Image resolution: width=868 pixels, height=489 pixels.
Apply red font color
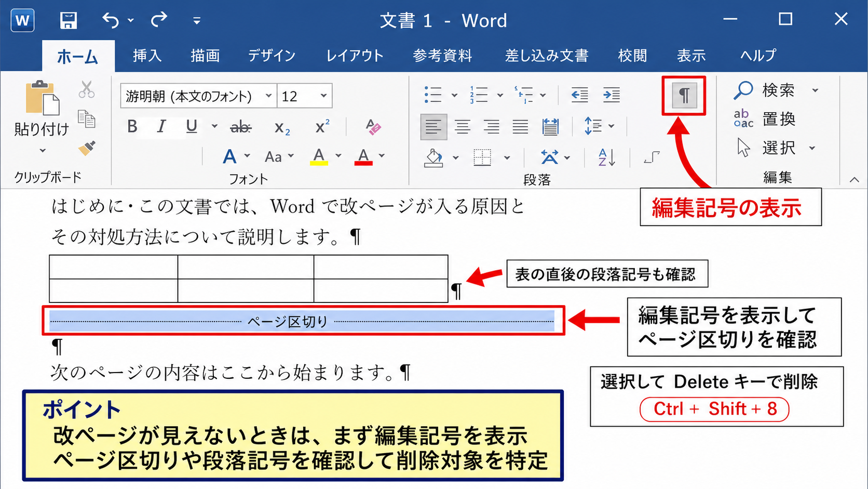tap(363, 156)
